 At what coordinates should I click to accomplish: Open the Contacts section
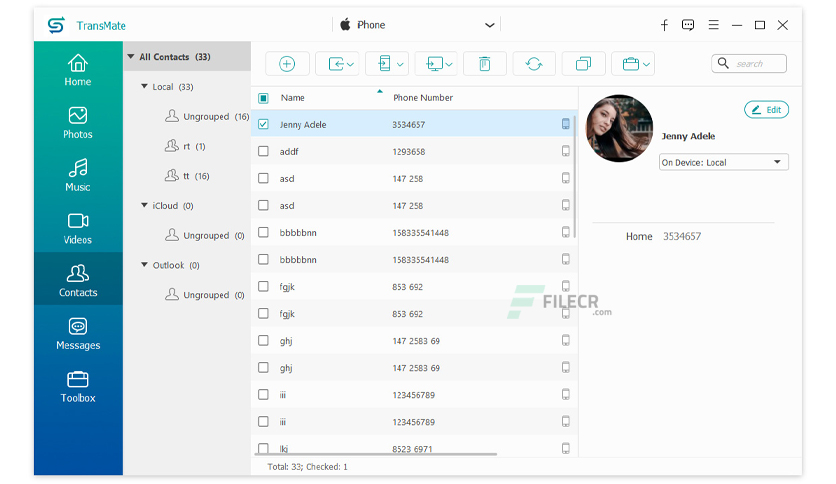pos(78,280)
